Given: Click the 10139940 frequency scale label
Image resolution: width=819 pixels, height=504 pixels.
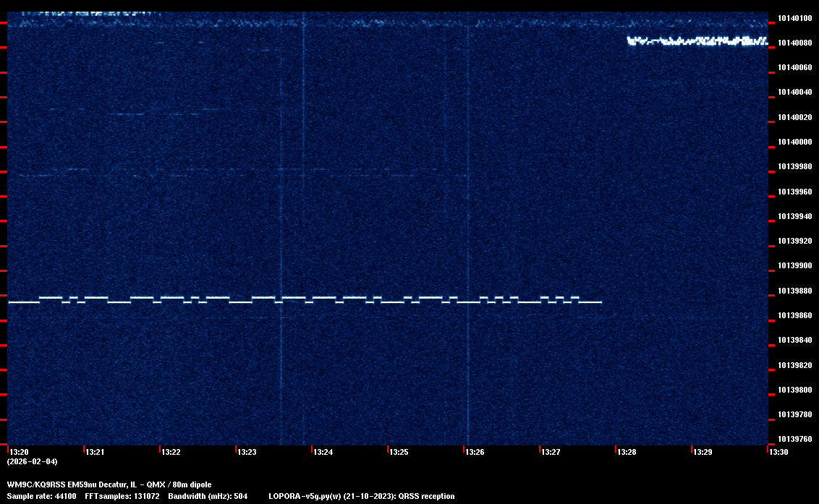Looking at the screenshot, I should pyautogui.click(x=794, y=216).
